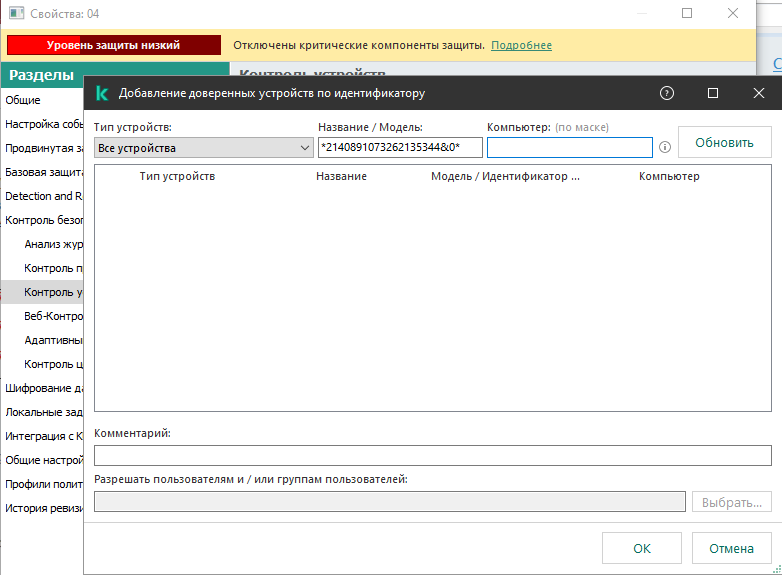Viewport: 782px width, 575px height.
Task: Click the info icon next to computer field
Action: (664, 147)
